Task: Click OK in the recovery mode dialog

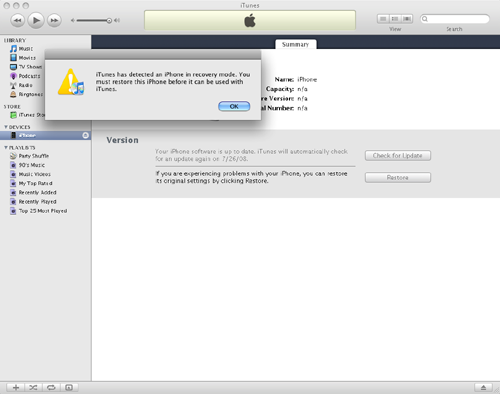Action: pyautogui.click(x=234, y=106)
